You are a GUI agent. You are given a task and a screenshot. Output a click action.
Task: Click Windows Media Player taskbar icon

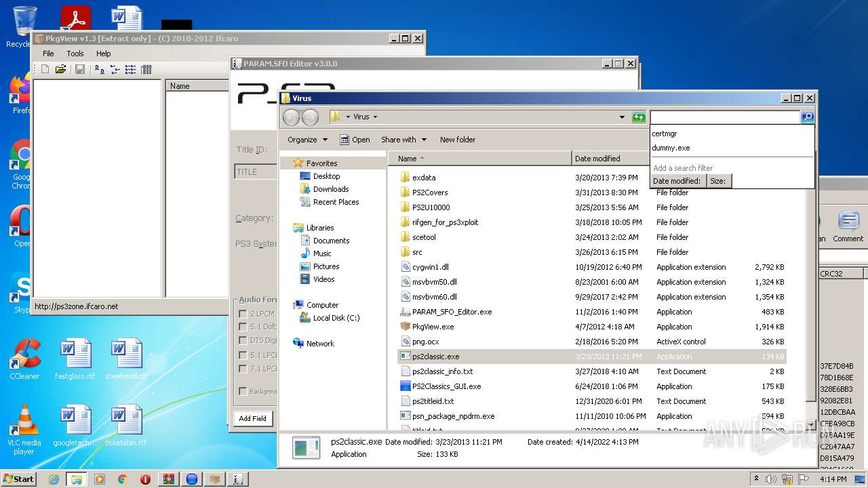tap(100, 479)
